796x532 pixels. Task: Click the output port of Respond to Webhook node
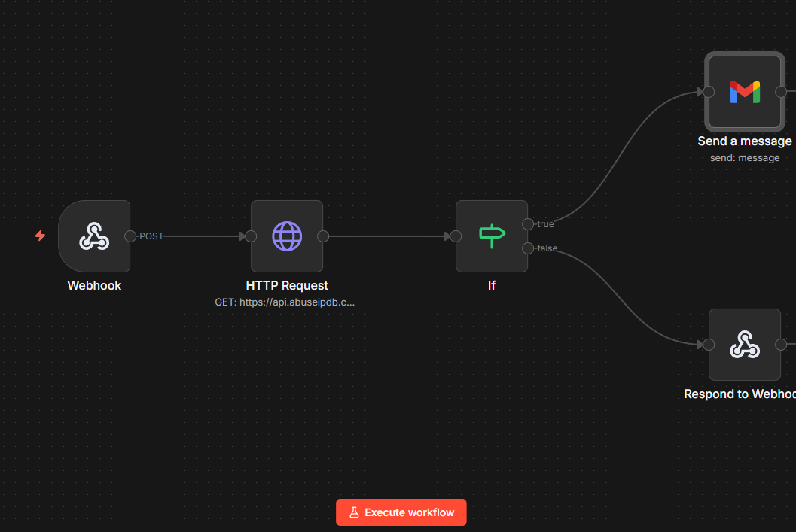[x=782, y=345]
